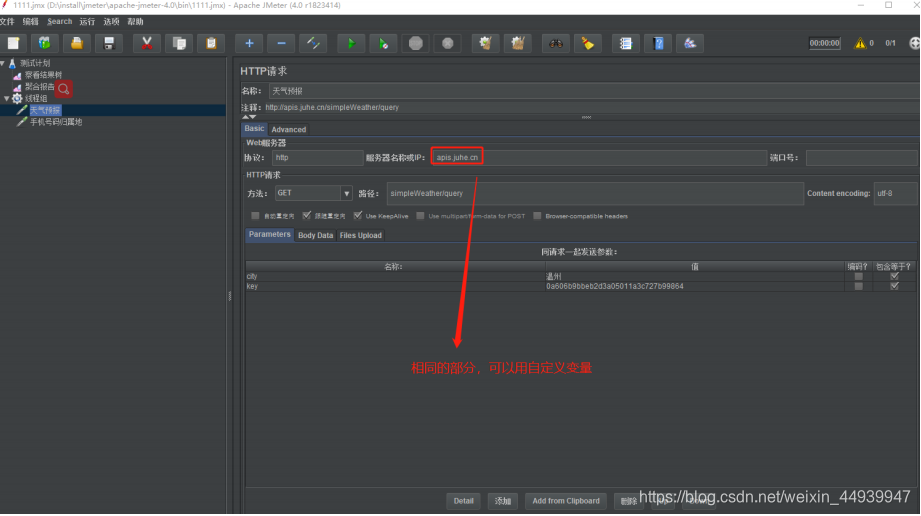Image resolution: width=921 pixels, height=516 pixels.
Task: Collapse the 线程组 tree arrow
Action: click(6, 98)
